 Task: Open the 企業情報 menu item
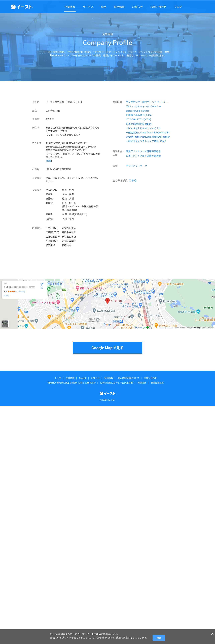[x=70, y=7]
